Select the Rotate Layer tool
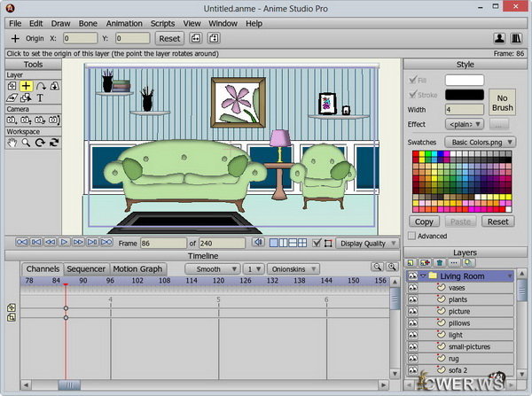Image resolution: width=532 pixels, height=396 pixels. [41, 86]
